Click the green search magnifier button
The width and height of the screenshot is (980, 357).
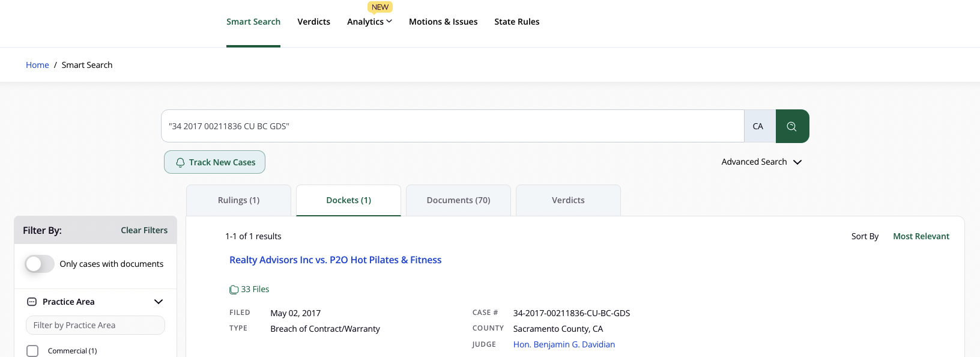[x=791, y=126]
